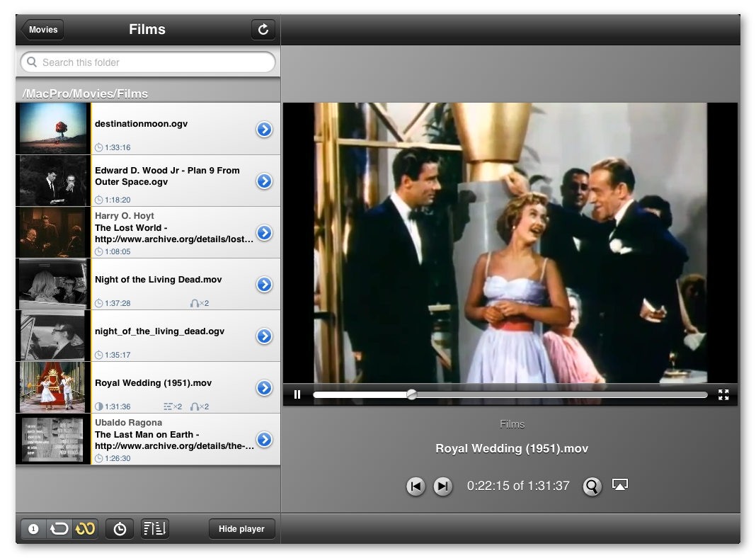Viewport: 756px width, 558px height.
Task: Click the 1:31:36 duration in Royal Wedding row
Action: (118, 406)
